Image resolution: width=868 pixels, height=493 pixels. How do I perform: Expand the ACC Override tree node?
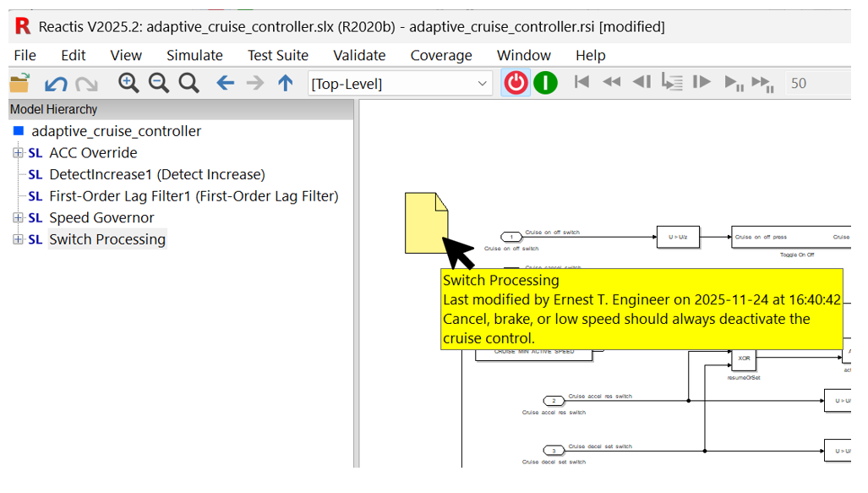pos(17,153)
